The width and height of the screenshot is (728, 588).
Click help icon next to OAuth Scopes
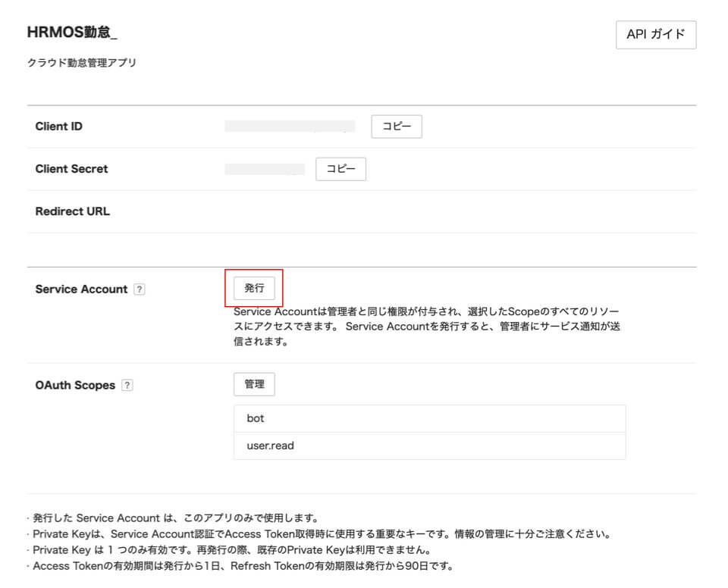click(127, 385)
